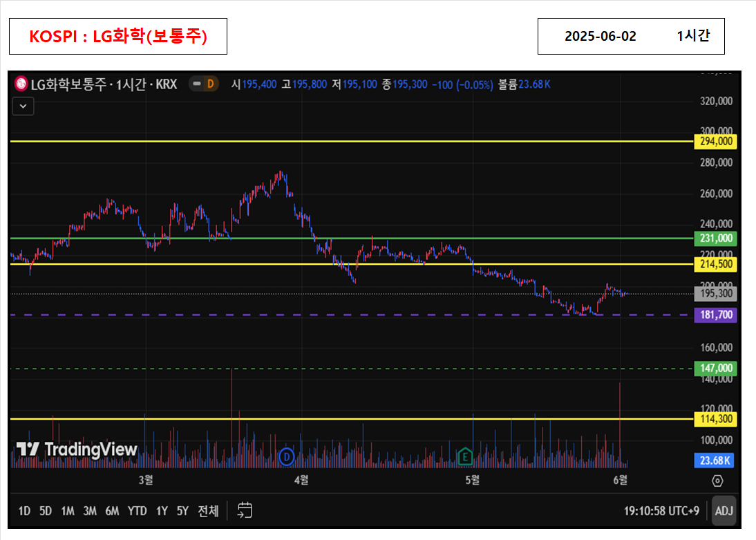Screen dimensions: 756x540
Task: Click the 6월 label on time axis
Action: click(620, 480)
